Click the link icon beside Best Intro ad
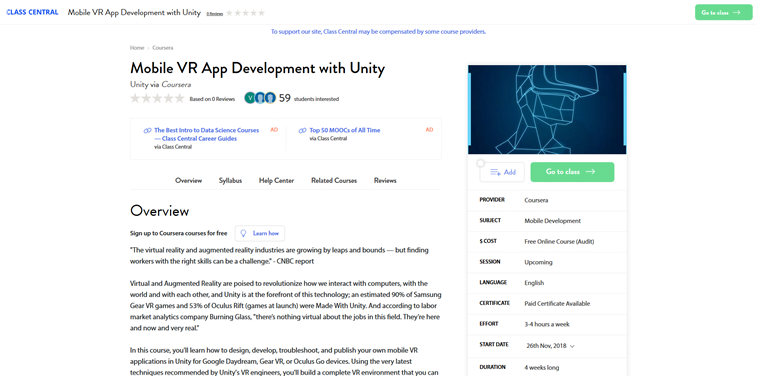Image resolution: width=757 pixels, height=376 pixels. [148, 130]
